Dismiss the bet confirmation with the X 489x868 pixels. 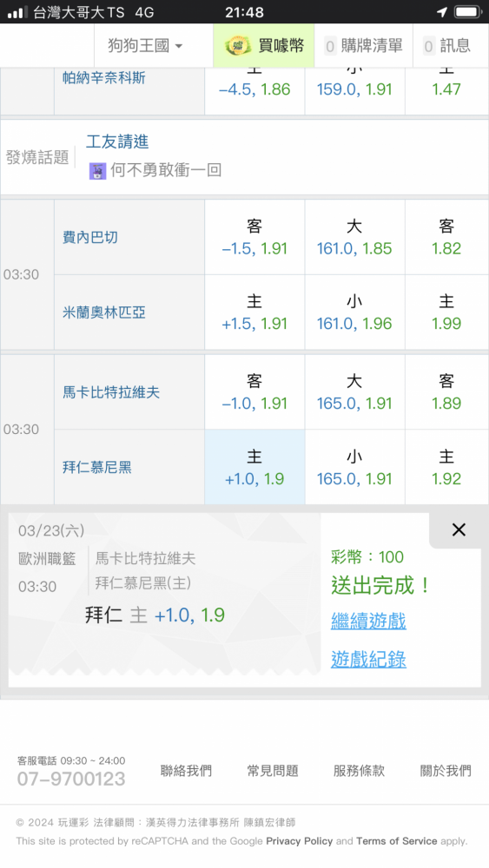459,529
